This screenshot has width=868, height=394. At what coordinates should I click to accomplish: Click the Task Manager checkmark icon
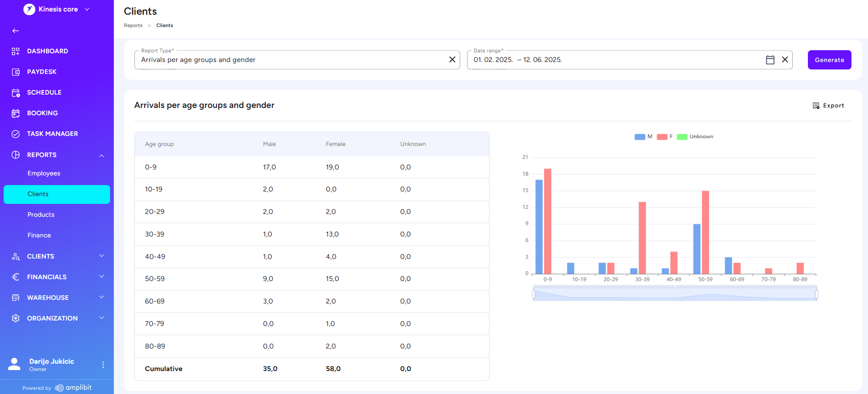(x=16, y=134)
